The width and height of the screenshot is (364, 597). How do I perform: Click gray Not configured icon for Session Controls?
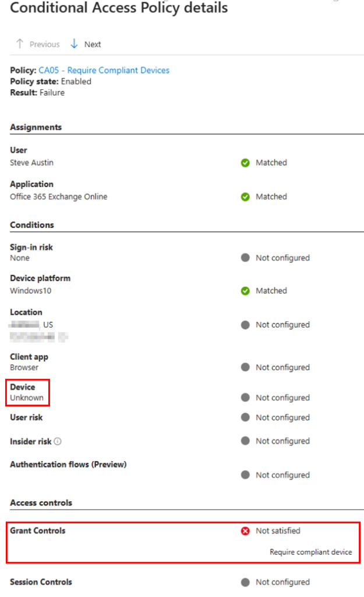(245, 582)
